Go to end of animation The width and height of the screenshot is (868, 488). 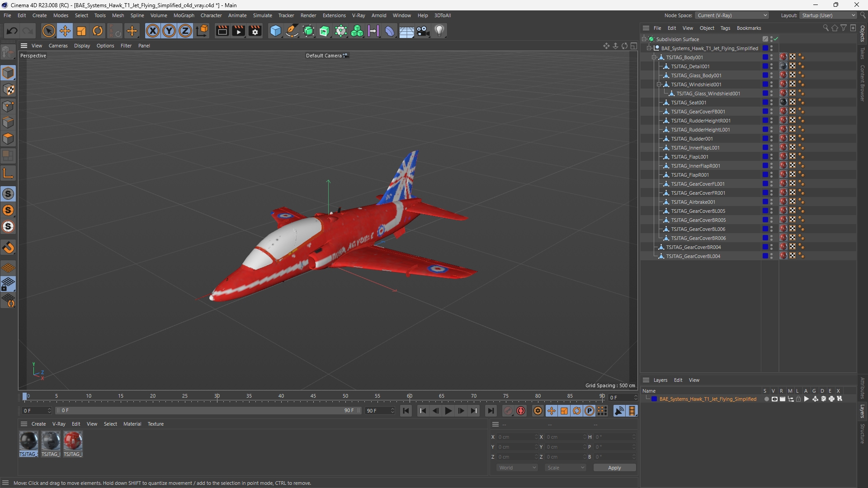coord(491,411)
